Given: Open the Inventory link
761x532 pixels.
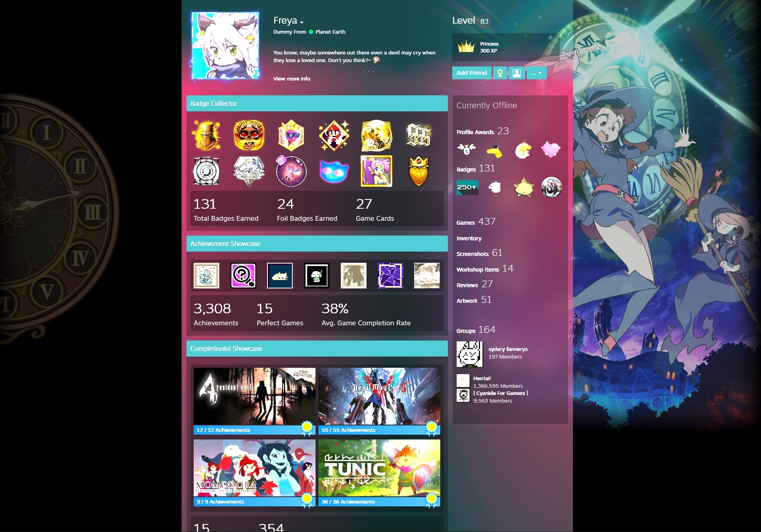Looking at the screenshot, I should pyautogui.click(x=469, y=238).
